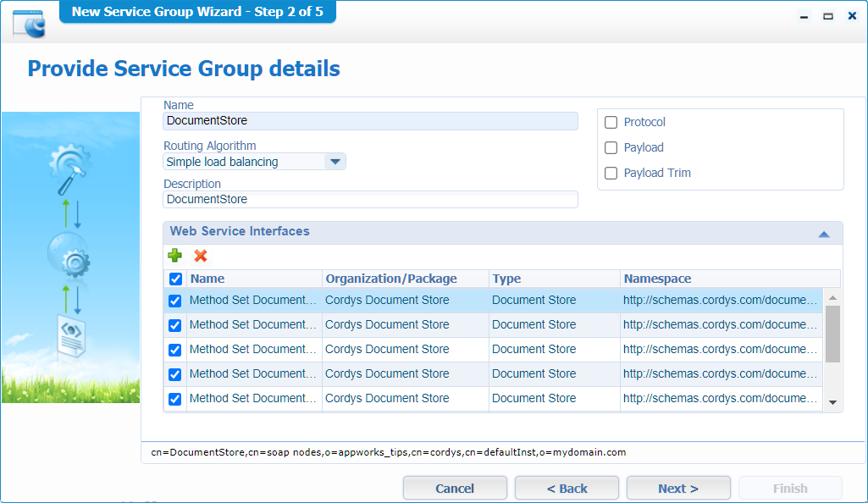
Task: Go back with the Back button
Action: pos(567,488)
